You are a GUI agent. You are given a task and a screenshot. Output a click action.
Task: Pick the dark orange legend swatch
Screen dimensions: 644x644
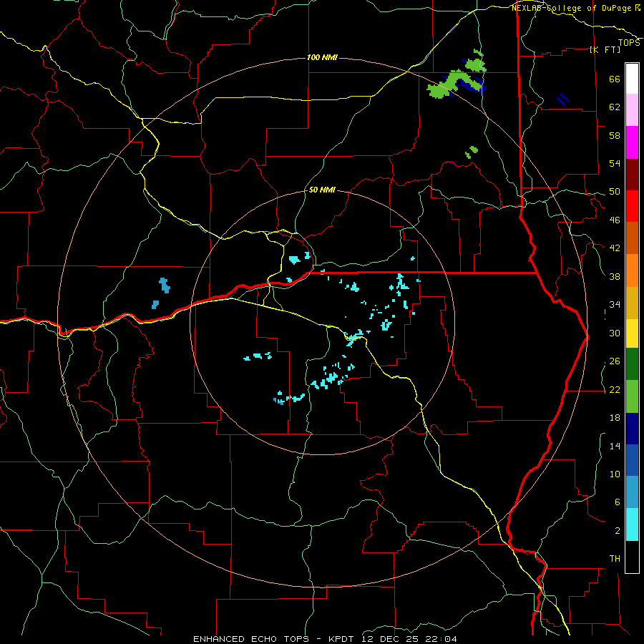(632, 238)
